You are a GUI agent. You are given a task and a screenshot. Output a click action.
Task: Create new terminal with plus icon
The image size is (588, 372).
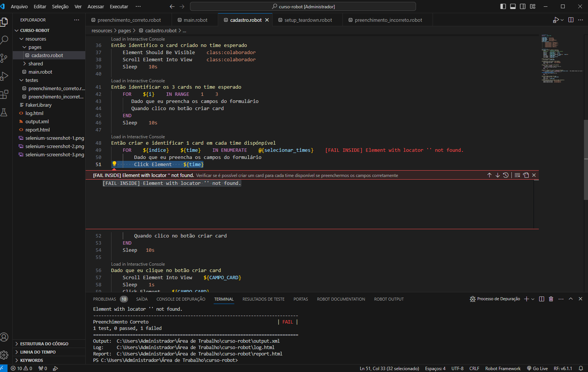[x=526, y=299]
